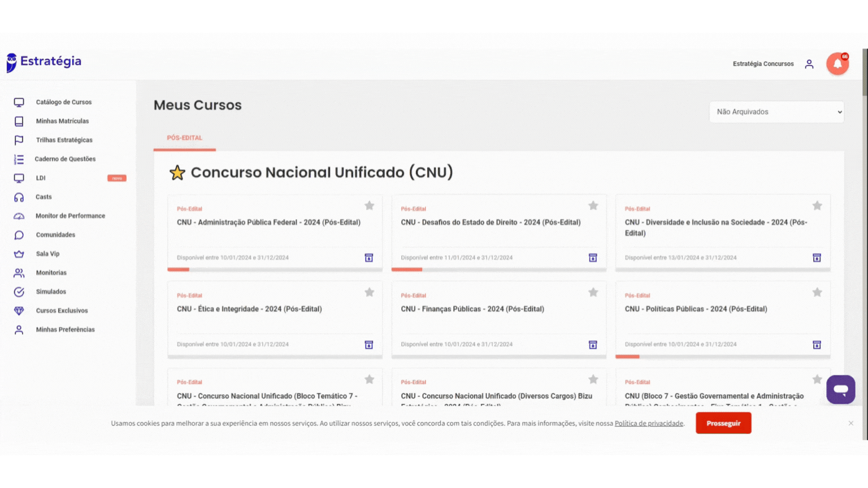Click the Catálogo de Cursos monitor icon
The width and height of the screenshot is (868, 488).
point(19,102)
